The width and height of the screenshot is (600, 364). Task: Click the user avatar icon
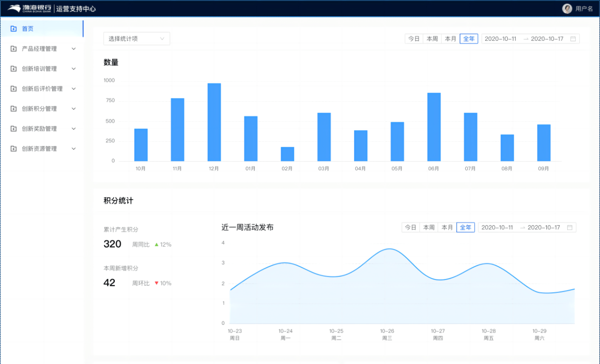point(567,9)
